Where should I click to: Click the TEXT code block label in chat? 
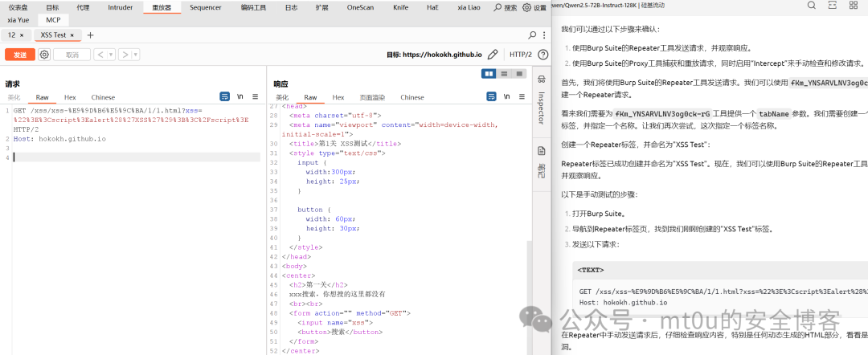tap(590, 271)
